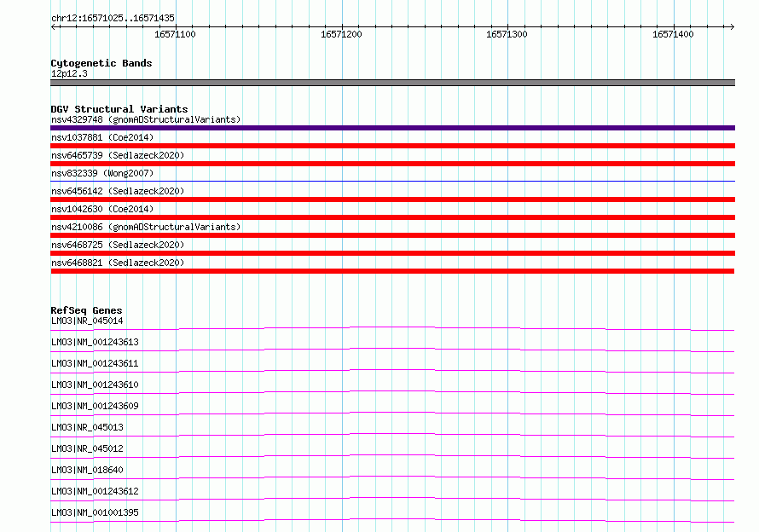Click the 16571300 ruler position label

pyautogui.click(x=507, y=34)
